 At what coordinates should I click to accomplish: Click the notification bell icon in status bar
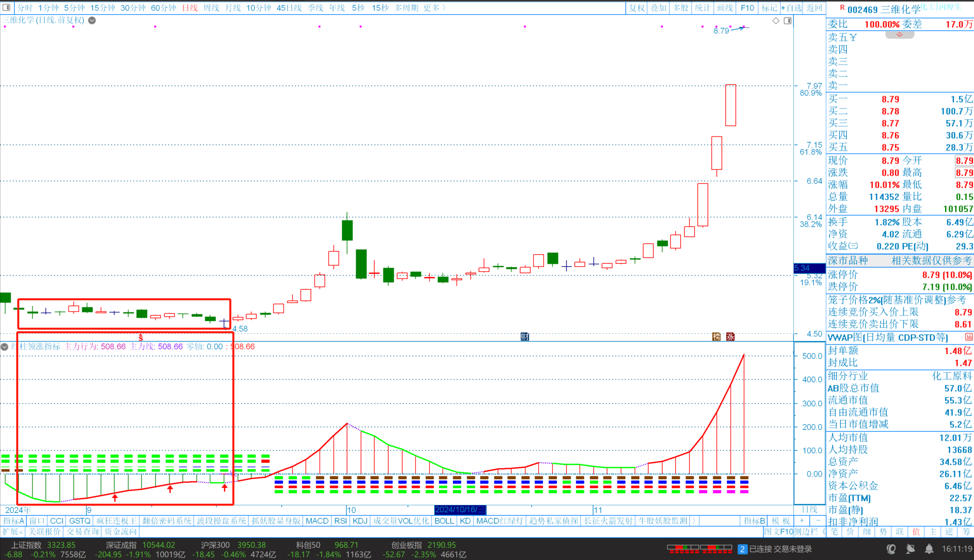point(929,549)
